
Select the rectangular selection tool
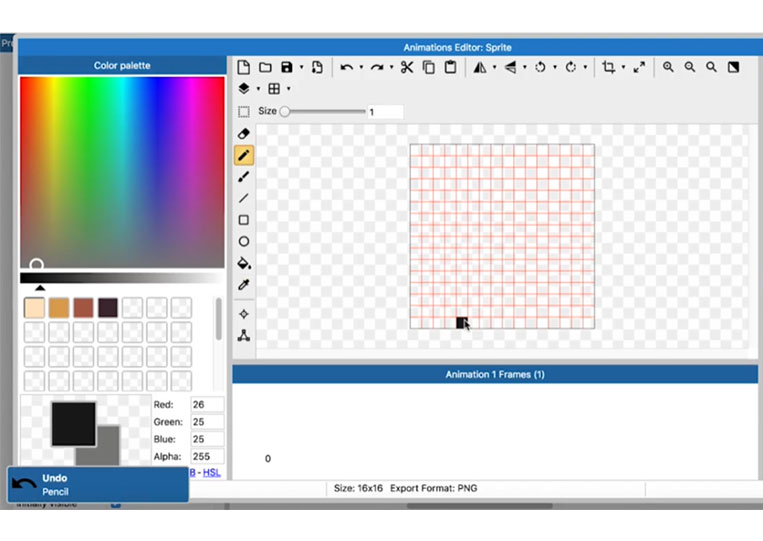(x=244, y=111)
